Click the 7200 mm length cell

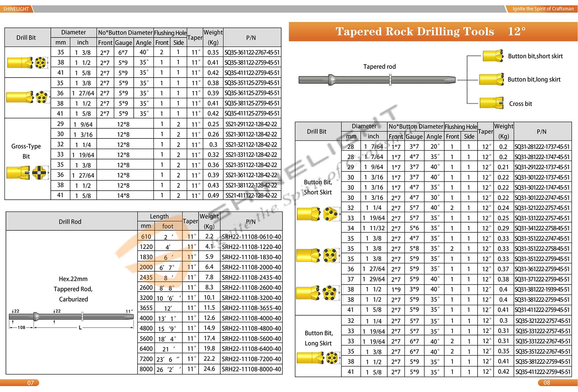coord(146,359)
